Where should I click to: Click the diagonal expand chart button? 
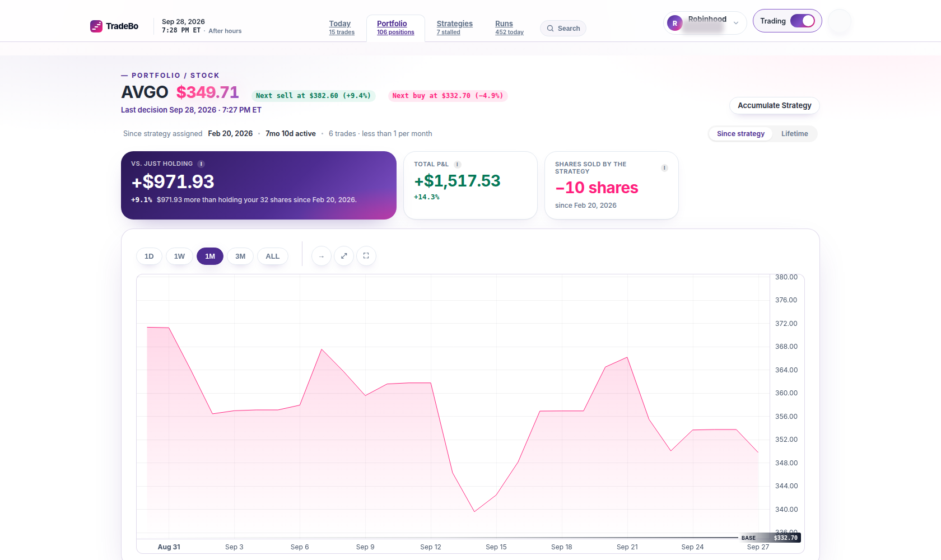pyautogui.click(x=344, y=256)
